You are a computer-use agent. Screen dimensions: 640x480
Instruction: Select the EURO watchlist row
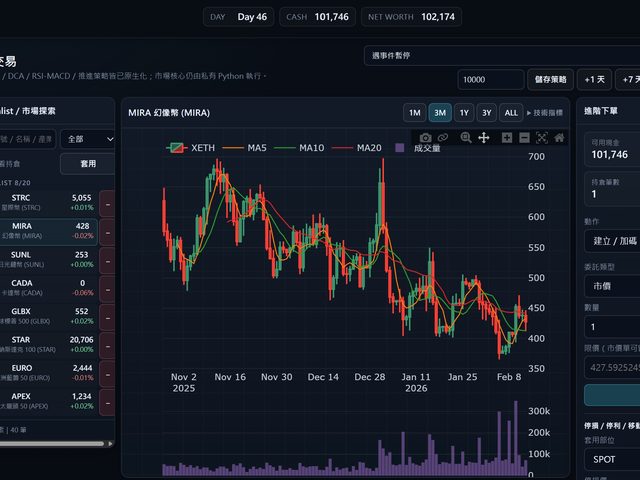pos(48,374)
